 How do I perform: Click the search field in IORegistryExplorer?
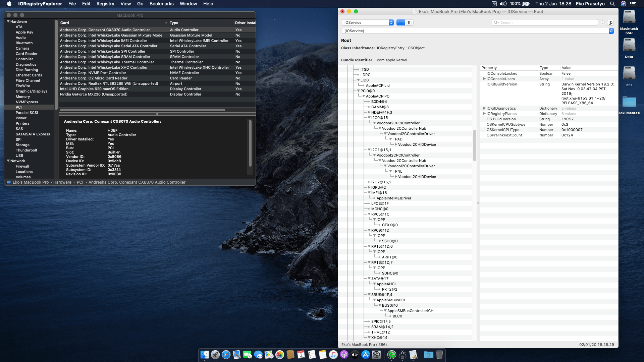point(545,22)
